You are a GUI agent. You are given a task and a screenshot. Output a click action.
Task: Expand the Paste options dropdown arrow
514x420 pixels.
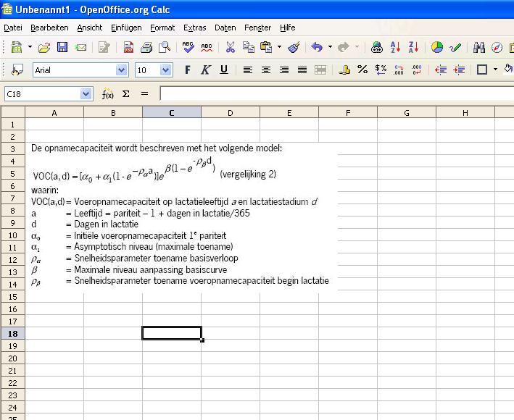tap(279, 47)
